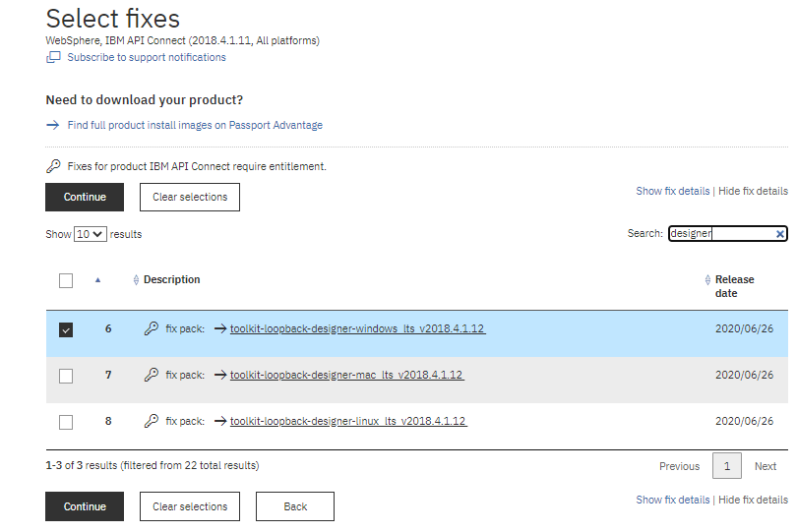Open the Show results count dropdown

91,235
